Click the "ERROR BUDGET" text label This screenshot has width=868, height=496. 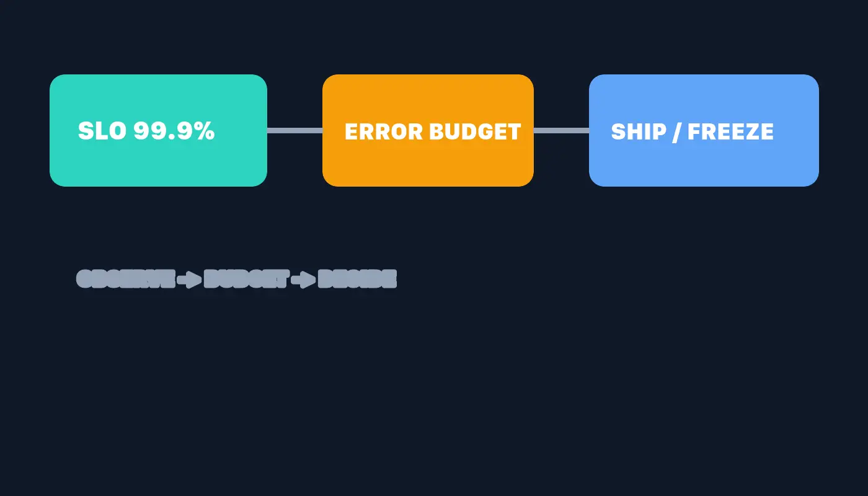(x=433, y=131)
